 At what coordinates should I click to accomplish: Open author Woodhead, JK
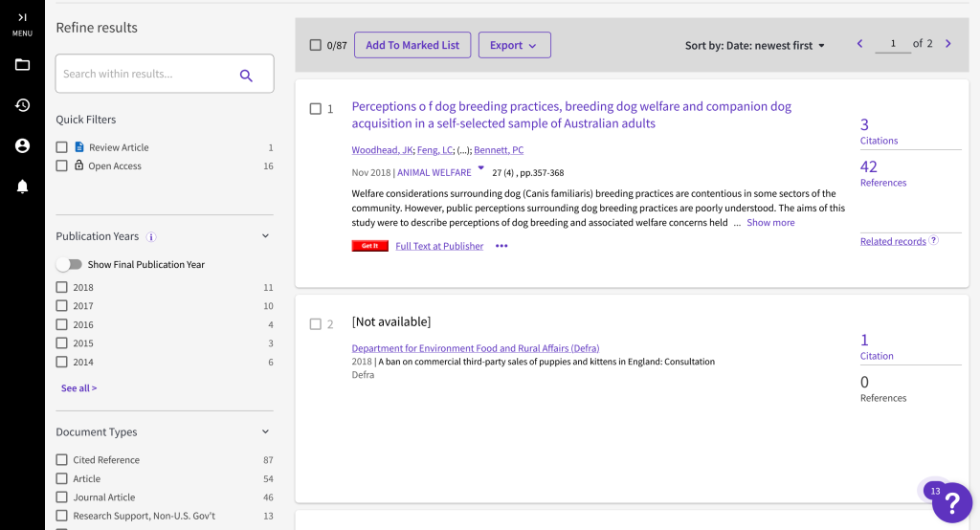[382, 150]
